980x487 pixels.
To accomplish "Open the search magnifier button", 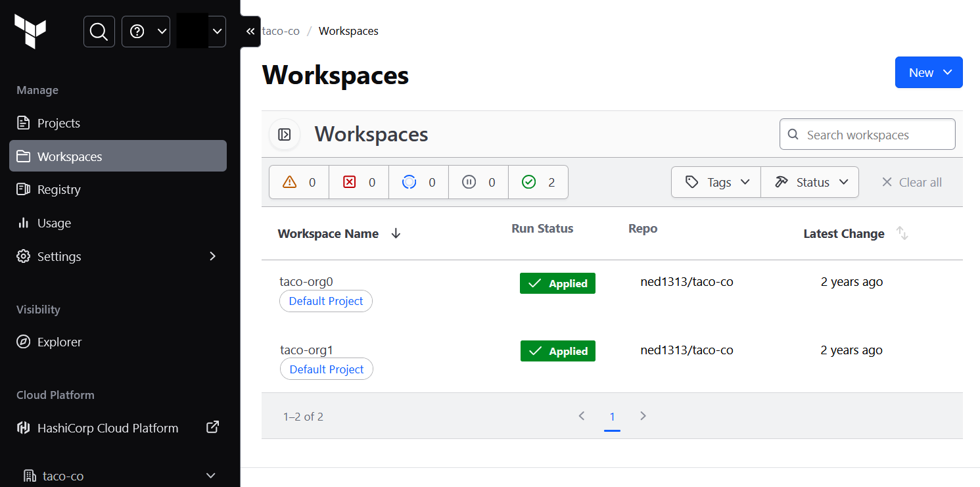I will click(99, 32).
